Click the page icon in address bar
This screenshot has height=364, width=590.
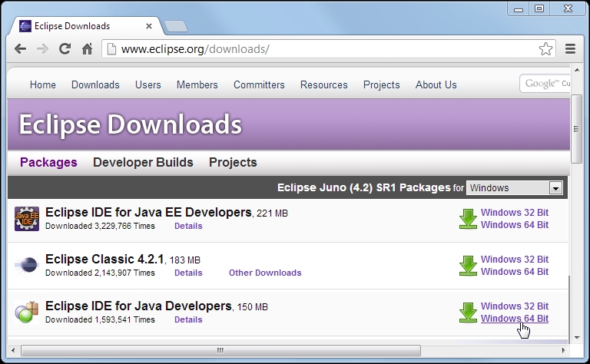pyautogui.click(x=111, y=49)
